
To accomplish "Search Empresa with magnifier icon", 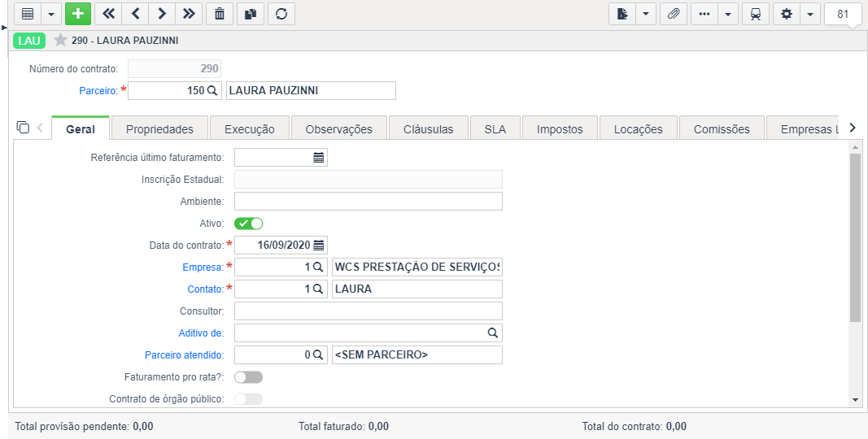I will tap(318, 267).
